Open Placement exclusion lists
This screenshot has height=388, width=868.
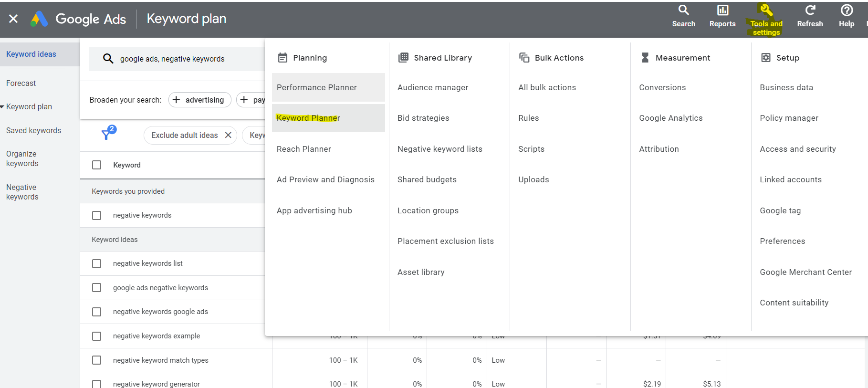coord(446,241)
